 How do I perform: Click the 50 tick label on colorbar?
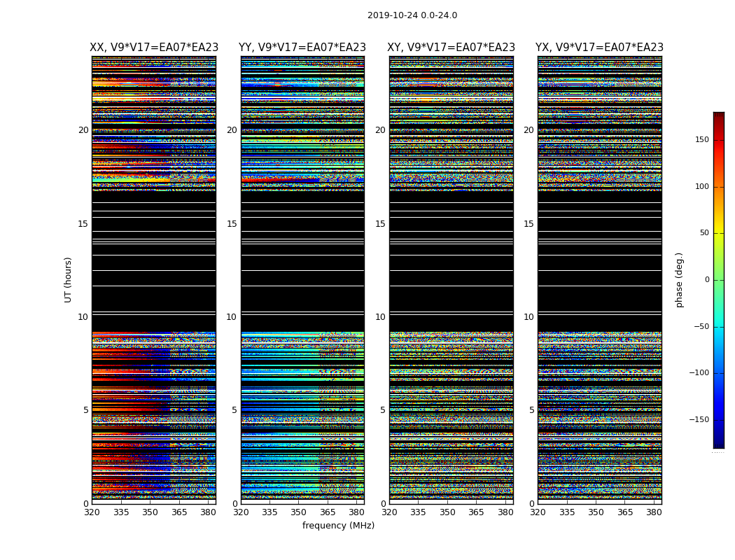(704, 233)
